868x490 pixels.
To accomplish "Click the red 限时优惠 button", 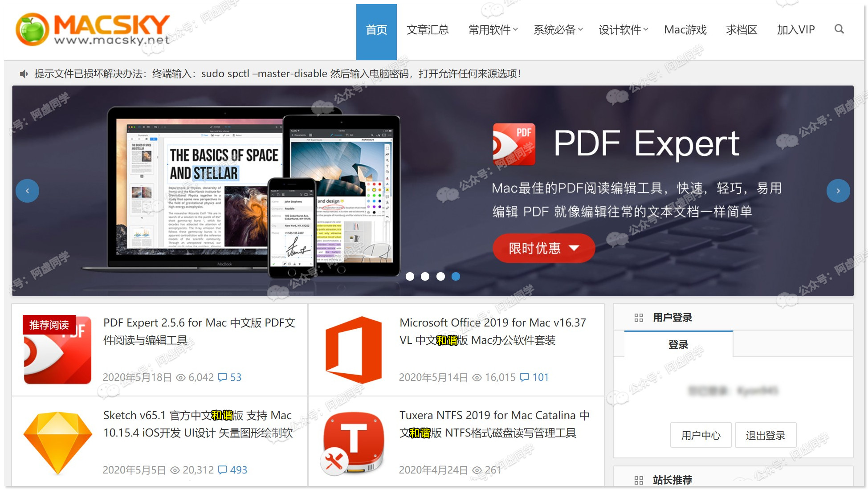I will pos(543,248).
